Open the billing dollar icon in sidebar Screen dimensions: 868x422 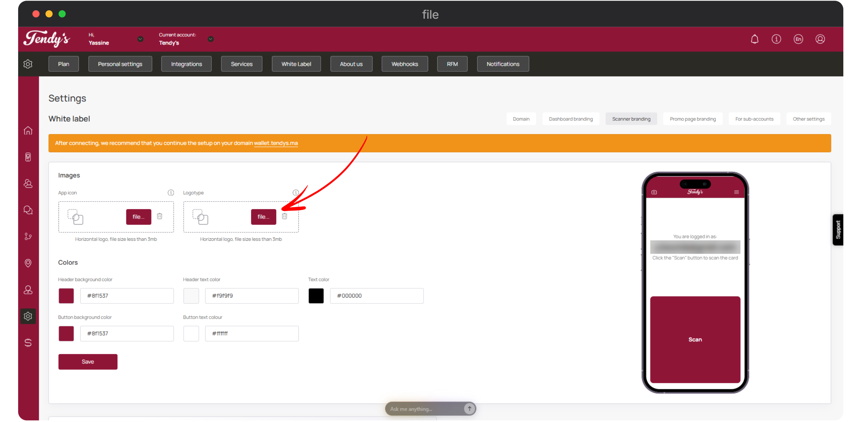click(x=28, y=343)
